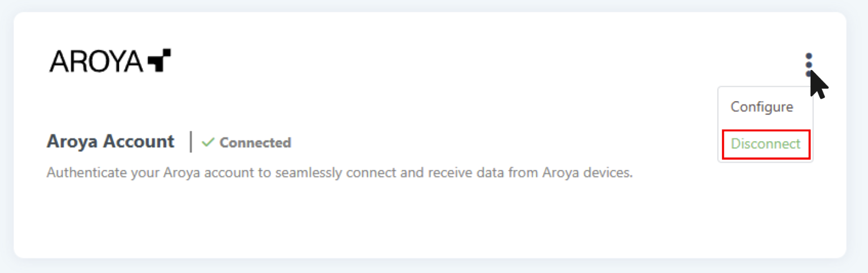The image size is (868, 273).
Task: Click the AROYA logo
Action: tap(110, 61)
